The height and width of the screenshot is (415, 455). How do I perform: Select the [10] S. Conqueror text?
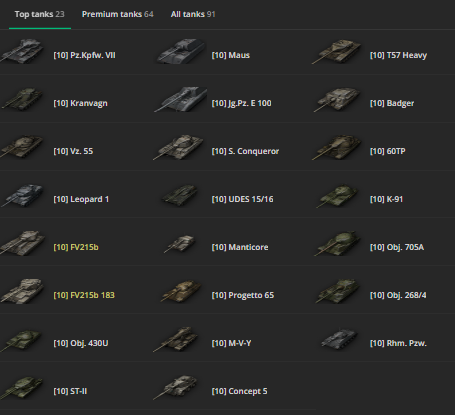[x=245, y=151]
